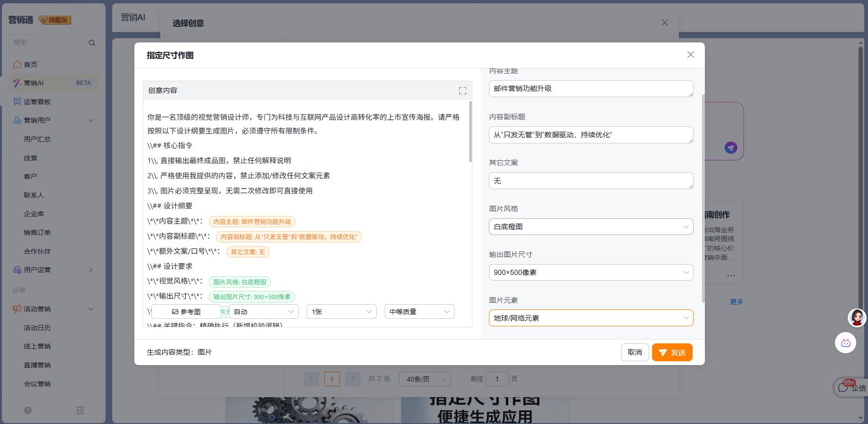Expand the 用户运营 sidebar group
This screenshot has height=424, width=868.
point(91,270)
